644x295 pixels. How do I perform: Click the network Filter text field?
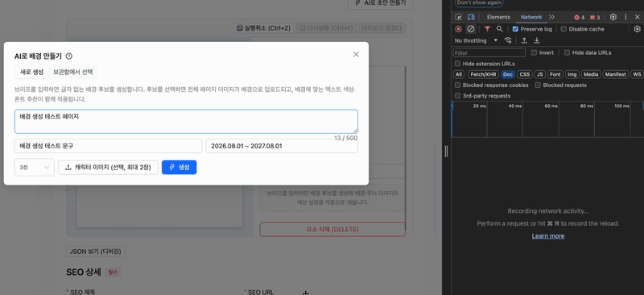click(x=489, y=52)
